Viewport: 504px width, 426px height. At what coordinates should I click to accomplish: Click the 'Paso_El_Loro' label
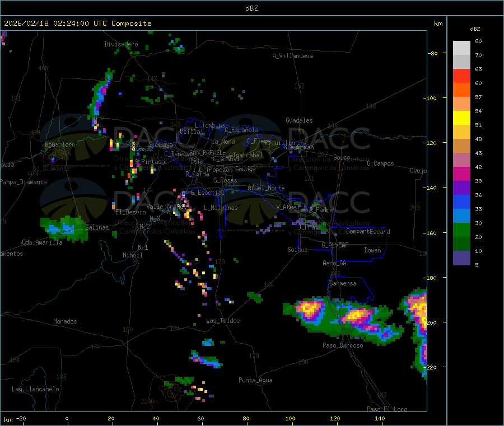(387, 409)
